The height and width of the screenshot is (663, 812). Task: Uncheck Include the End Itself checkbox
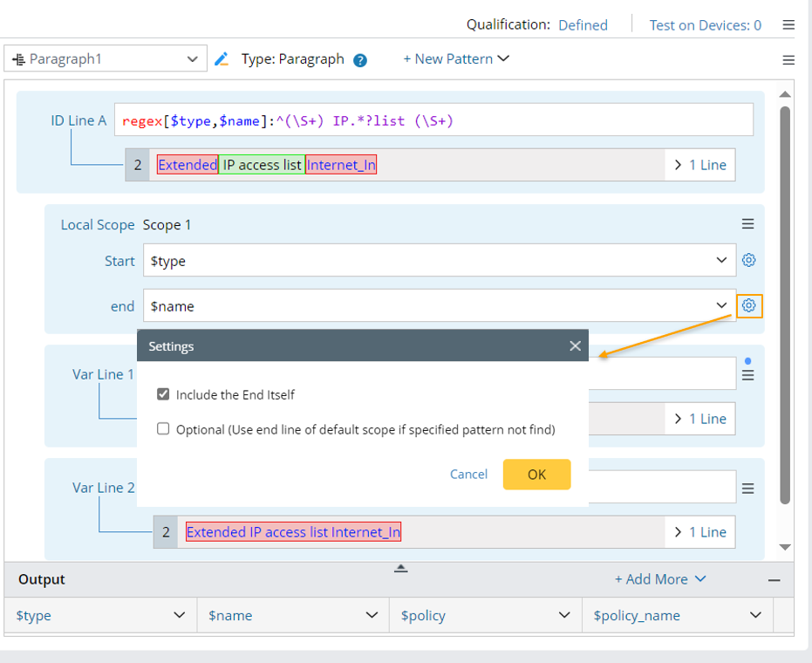(x=163, y=394)
